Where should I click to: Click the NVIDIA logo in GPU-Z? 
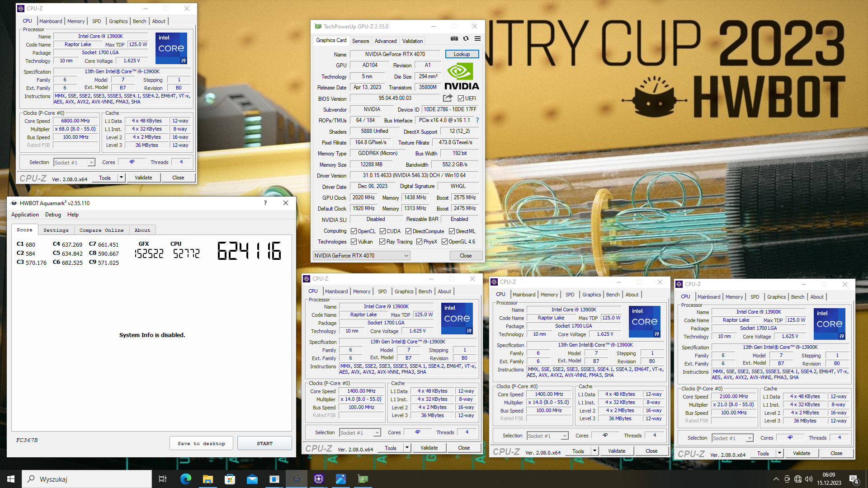[462, 77]
